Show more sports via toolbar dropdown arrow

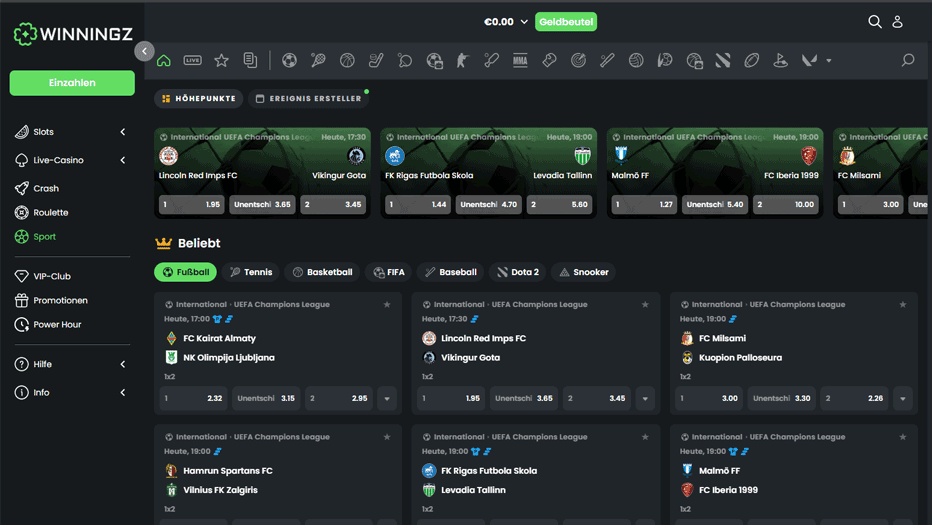pos(829,61)
